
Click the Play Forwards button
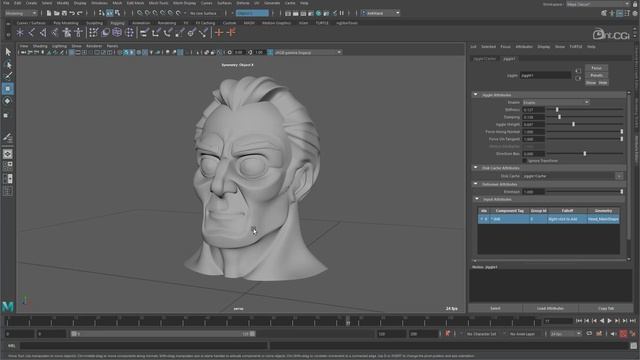tap(610, 321)
